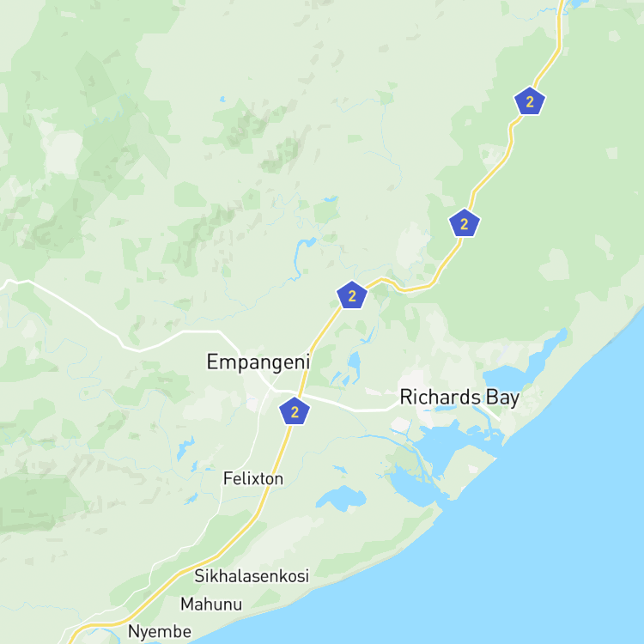This screenshot has width=644, height=644.
Task: Select the Mahunu place label
Action: pyautogui.click(x=211, y=605)
